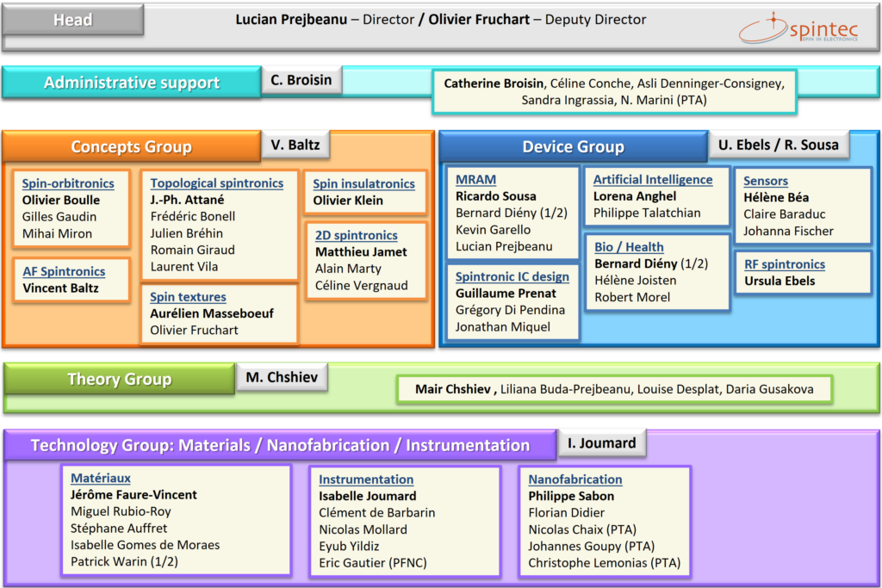This screenshot has width=882, height=588.
Task: Click the name Eric Gautier (PFNC)
Action: 372,563
